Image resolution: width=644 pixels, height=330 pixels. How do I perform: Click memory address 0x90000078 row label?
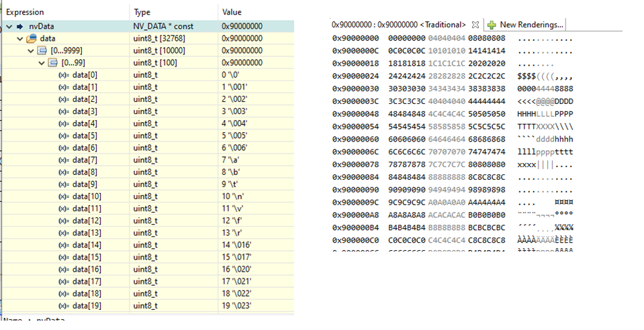[356, 164]
